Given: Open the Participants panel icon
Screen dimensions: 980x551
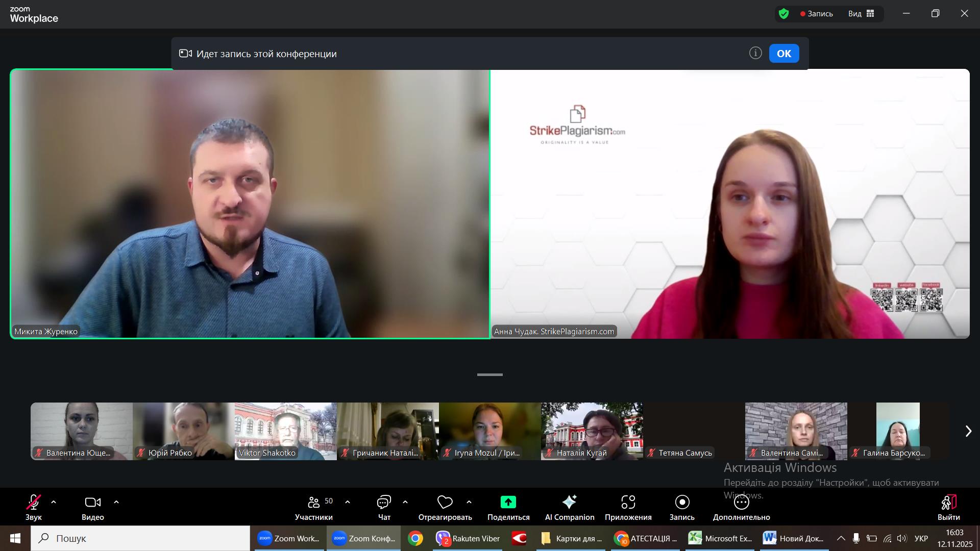Looking at the screenshot, I should [313, 503].
